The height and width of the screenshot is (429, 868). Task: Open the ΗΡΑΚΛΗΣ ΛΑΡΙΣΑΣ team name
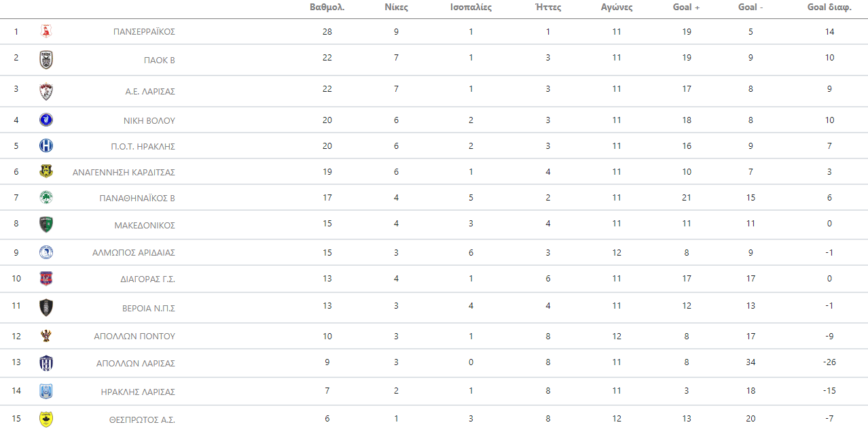(x=138, y=392)
